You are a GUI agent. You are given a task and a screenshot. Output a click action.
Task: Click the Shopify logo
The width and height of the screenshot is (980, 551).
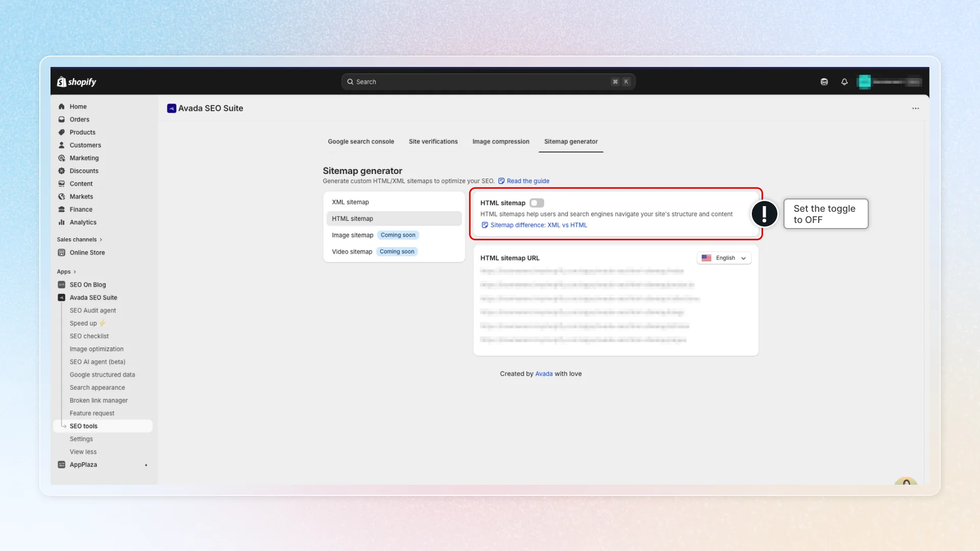click(77, 82)
